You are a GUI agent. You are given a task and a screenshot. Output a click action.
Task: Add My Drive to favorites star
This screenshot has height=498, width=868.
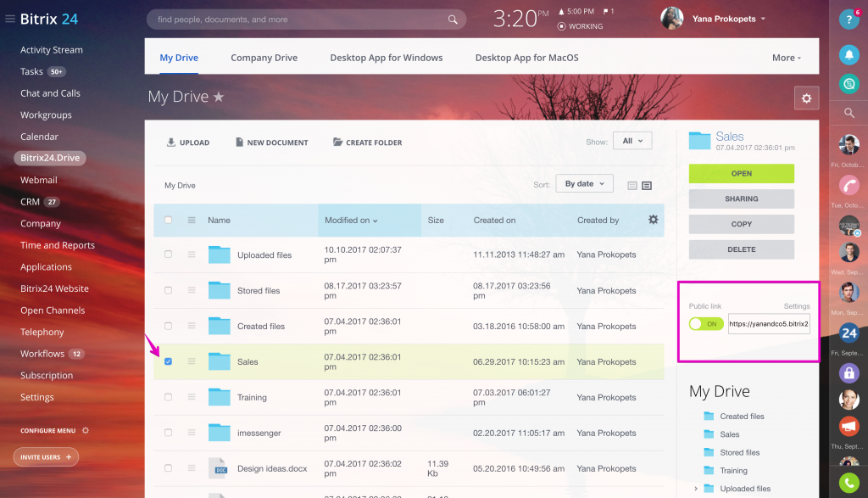click(x=219, y=97)
